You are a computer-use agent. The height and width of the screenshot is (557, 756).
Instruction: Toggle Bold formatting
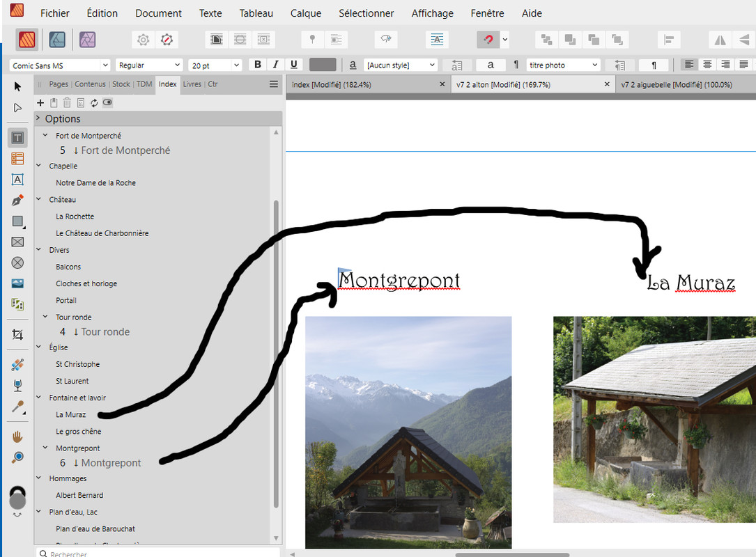pos(258,65)
